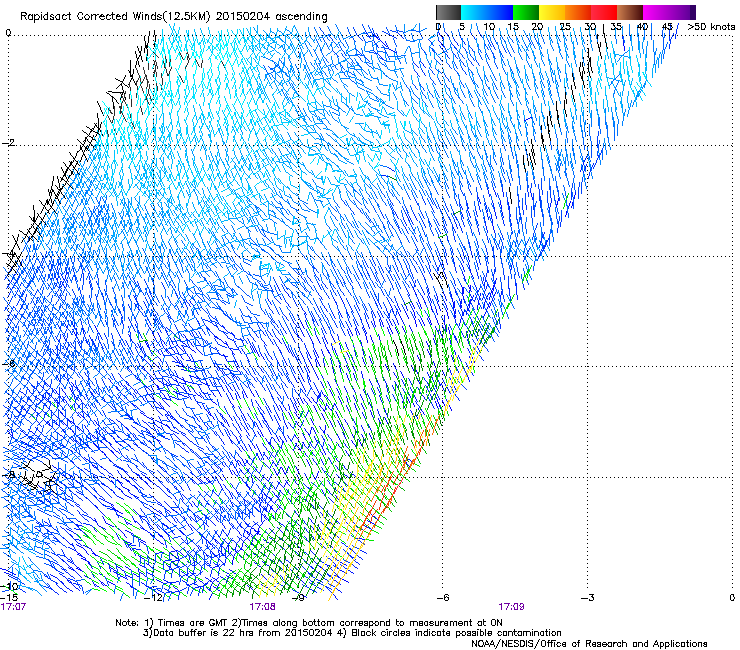Click the green 15-20 knots legend swatch
Screen dimensions: 740x650
[526, 12]
